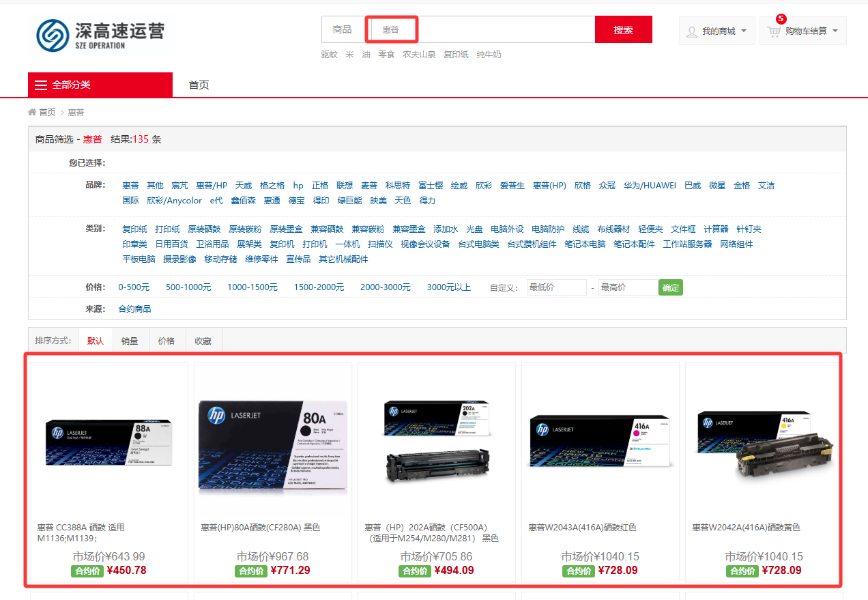This screenshot has width=868, height=600.
Task: Expand the 购物车结算 cart dropdown
Action: pos(803,31)
